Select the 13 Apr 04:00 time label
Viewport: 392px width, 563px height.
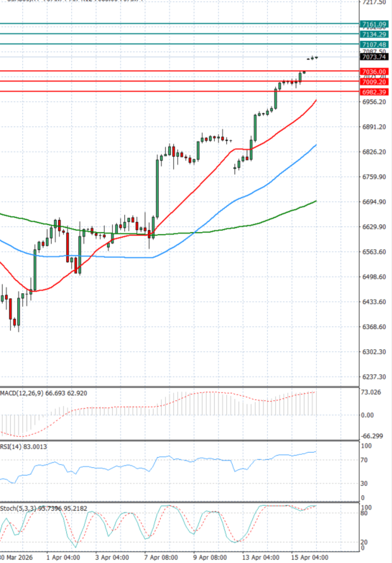(261, 557)
